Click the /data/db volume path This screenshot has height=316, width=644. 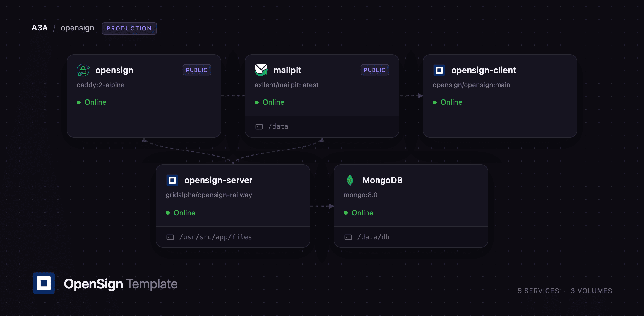click(374, 237)
